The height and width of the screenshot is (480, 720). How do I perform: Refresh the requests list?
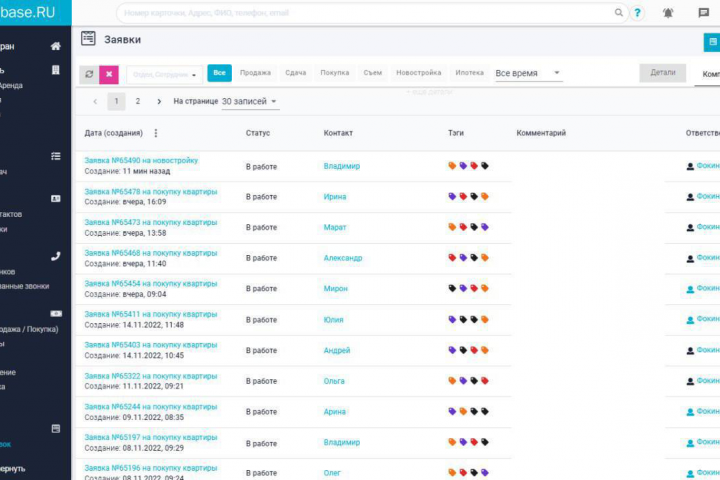pyautogui.click(x=89, y=74)
